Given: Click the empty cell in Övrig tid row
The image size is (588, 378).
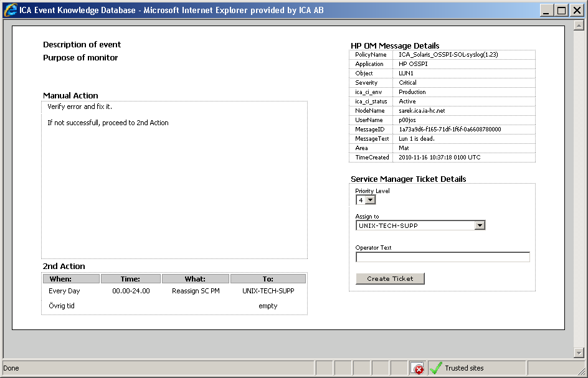Looking at the screenshot, I should [x=268, y=306].
